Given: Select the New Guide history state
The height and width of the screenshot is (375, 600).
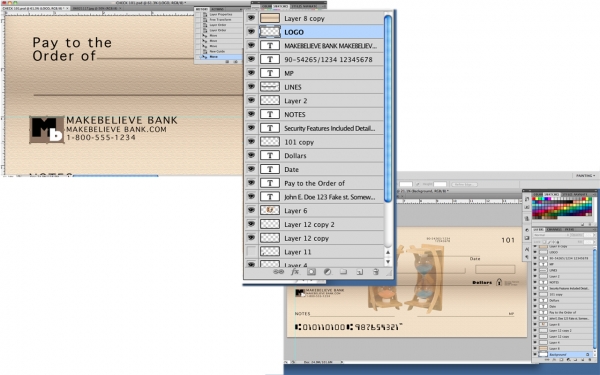Looking at the screenshot, I should tap(218, 51).
